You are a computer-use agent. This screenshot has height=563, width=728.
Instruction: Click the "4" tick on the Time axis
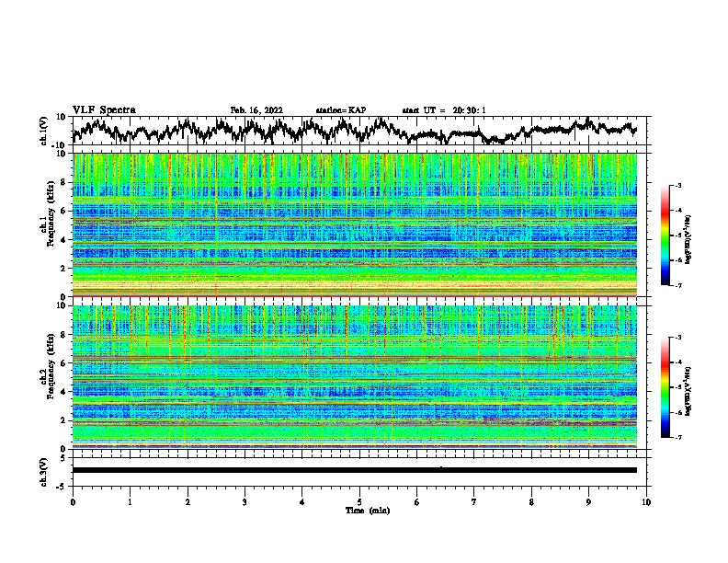[x=302, y=502]
